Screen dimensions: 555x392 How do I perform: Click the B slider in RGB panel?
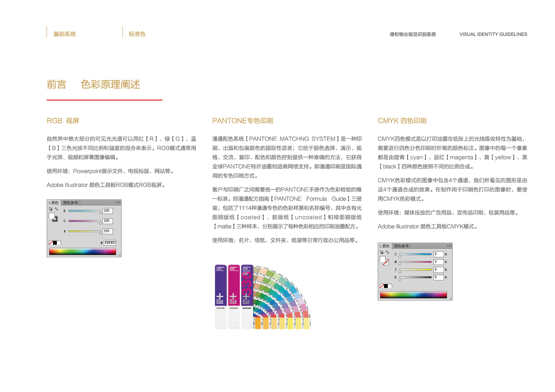(x=85, y=232)
